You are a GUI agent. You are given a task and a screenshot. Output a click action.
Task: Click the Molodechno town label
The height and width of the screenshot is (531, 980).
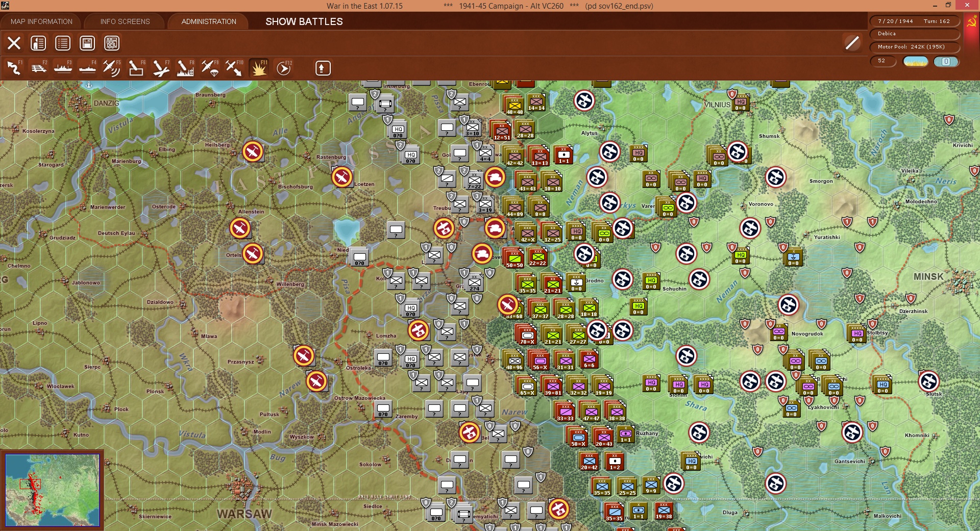[x=921, y=201]
